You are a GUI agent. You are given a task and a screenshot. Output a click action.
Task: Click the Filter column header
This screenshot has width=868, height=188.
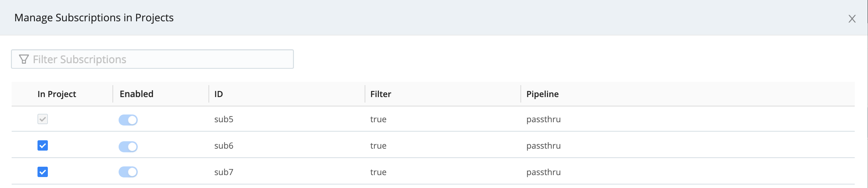380,94
